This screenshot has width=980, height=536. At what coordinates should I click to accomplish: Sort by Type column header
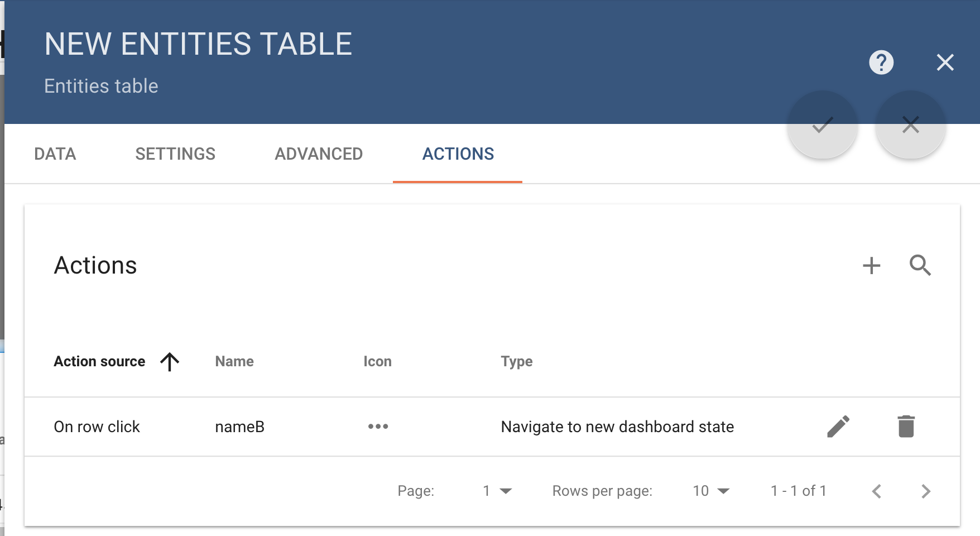point(517,362)
